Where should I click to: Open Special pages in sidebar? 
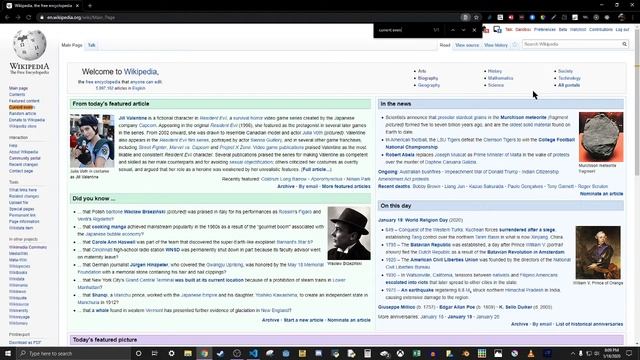click(x=22, y=209)
